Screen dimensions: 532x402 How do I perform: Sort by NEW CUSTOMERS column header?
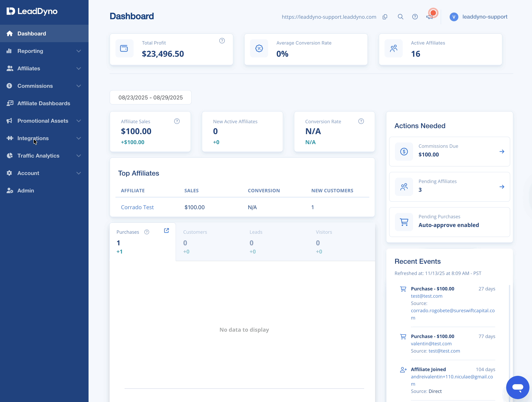[x=332, y=191]
